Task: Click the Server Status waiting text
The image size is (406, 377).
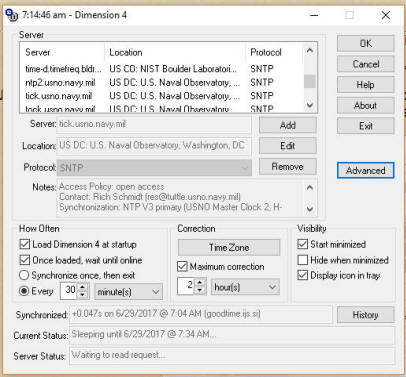Action: point(119,355)
